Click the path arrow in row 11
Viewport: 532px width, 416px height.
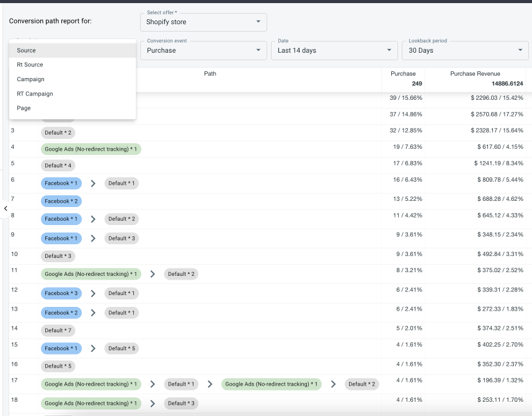pyautogui.click(x=153, y=274)
